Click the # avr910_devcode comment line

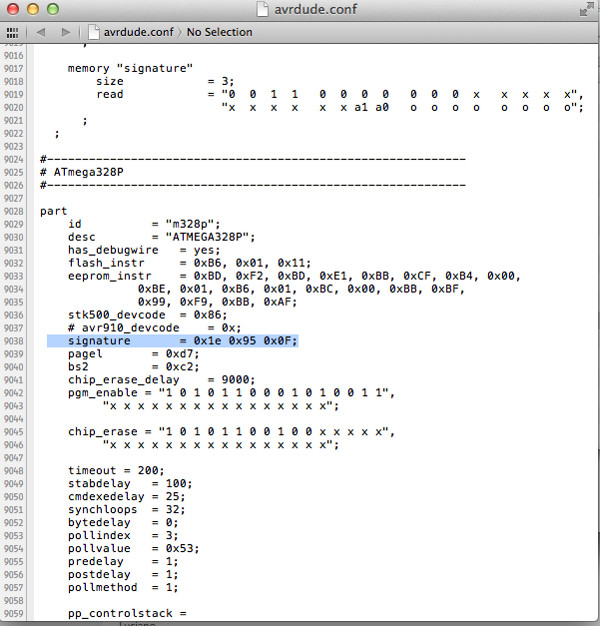point(154,328)
